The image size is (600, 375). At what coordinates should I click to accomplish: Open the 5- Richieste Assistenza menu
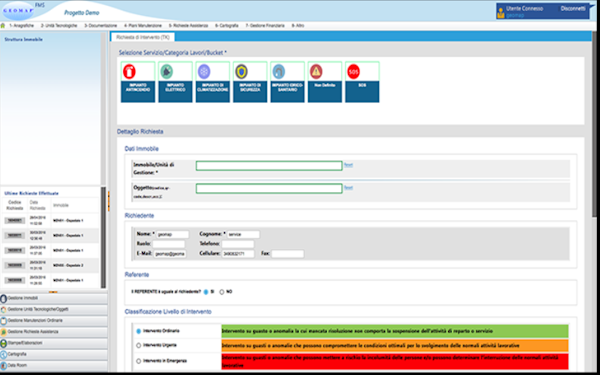point(188,26)
